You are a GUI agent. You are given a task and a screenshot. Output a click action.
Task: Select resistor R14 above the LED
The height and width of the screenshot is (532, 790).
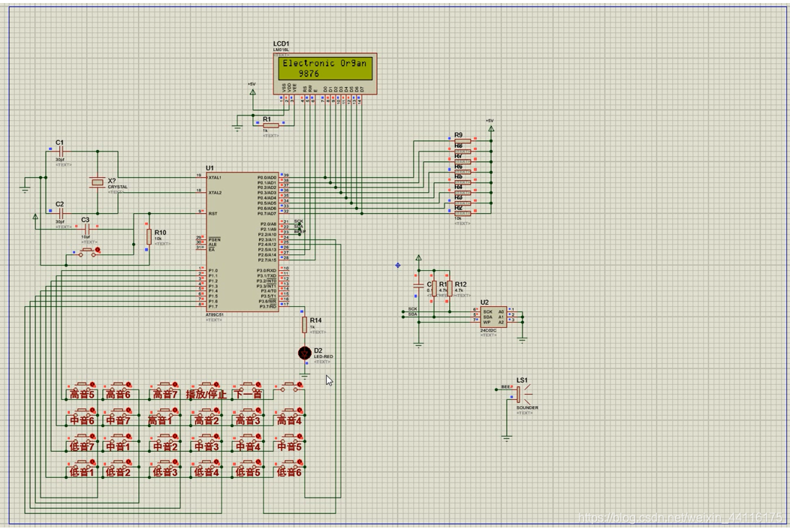click(x=304, y=325)
